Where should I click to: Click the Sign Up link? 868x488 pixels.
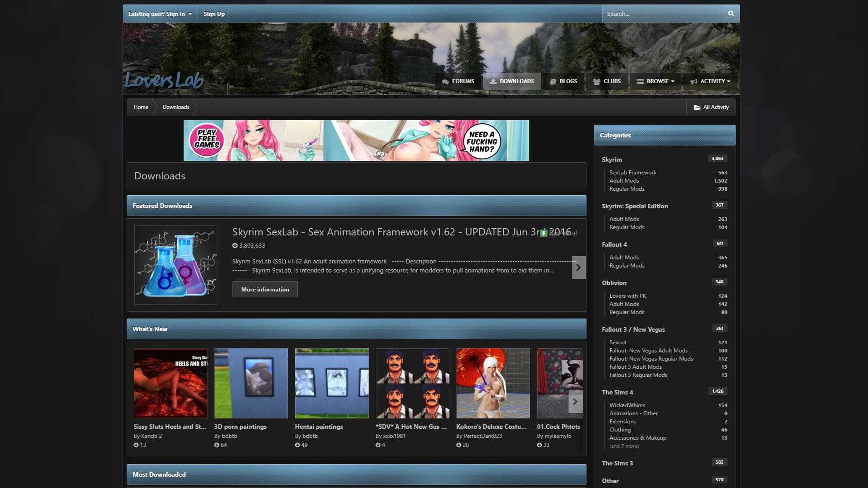pyautogui.click(x=214, y=14)
